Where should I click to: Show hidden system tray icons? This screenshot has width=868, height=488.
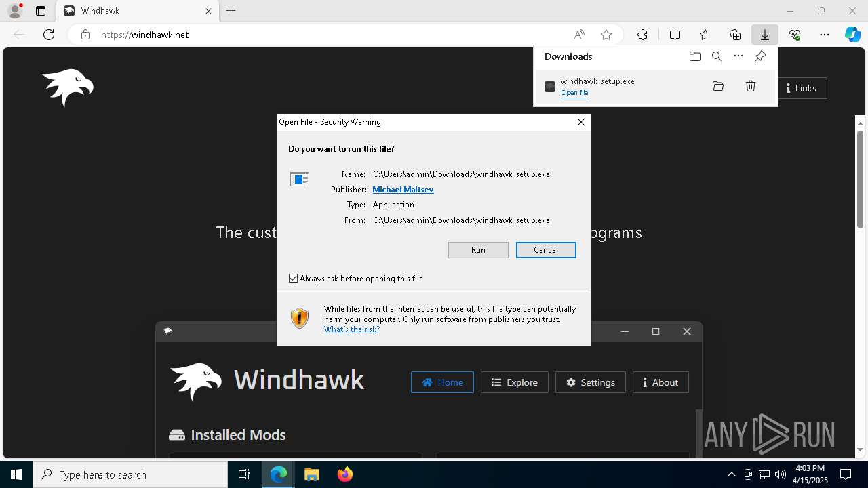click(x=731, y=474)
